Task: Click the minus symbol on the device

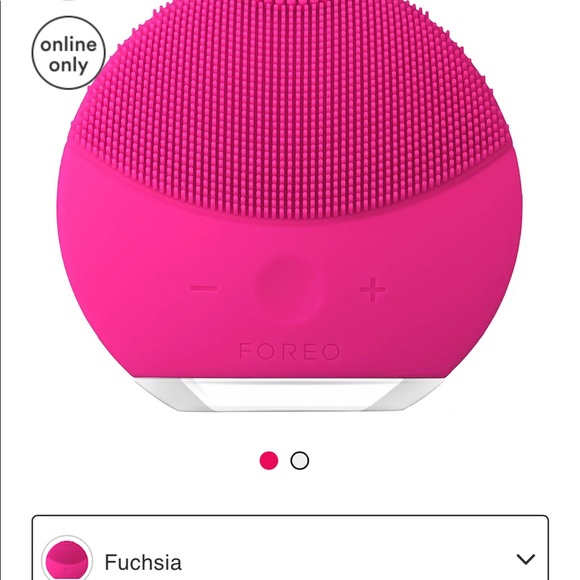Action: click(x=204, y=288)
